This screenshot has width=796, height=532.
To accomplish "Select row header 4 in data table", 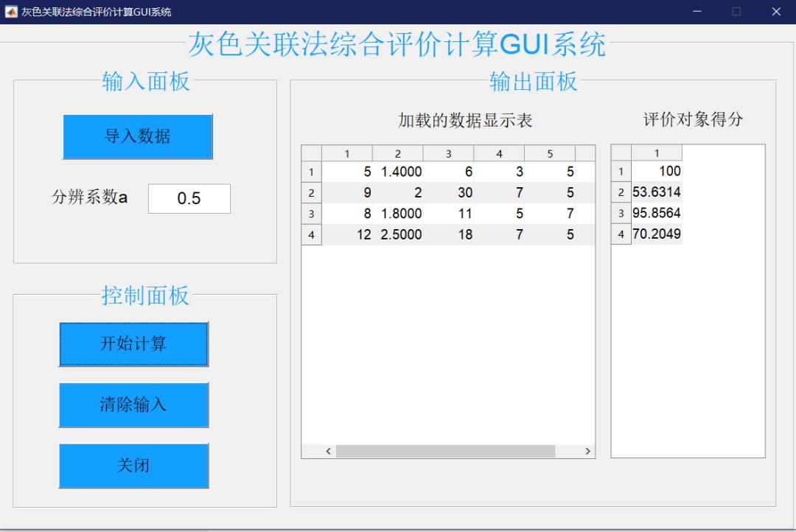I will coord(311,234).
